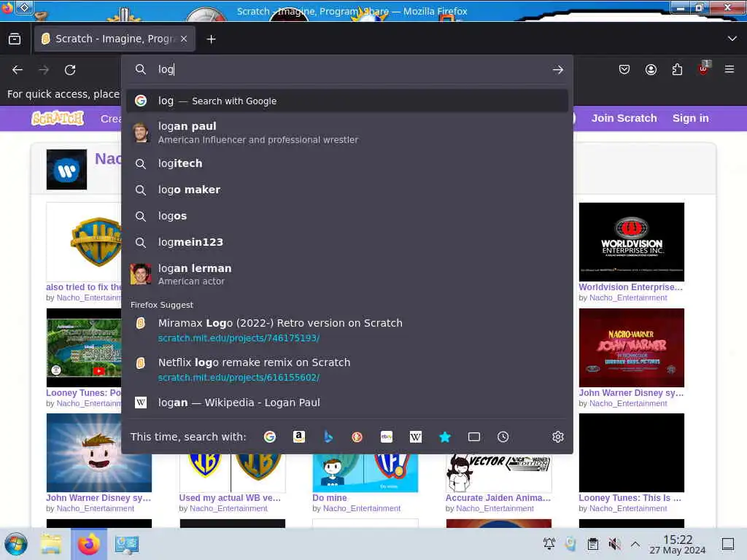Viewport: 747px width, 560px height.
Task: Choose the 'logan paul' suggestion
Action: pos(347,133)
